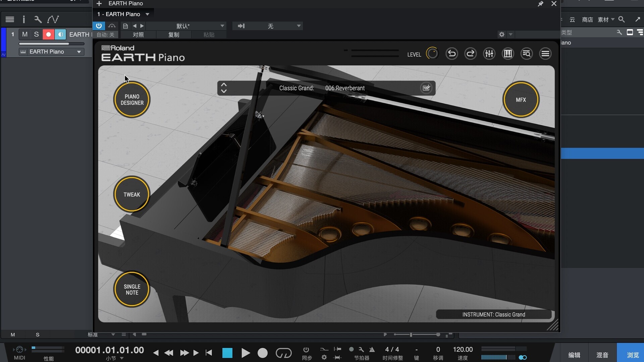Click the sidechain headphone icon next to power

pyautogui.click(x=112, y=26)
